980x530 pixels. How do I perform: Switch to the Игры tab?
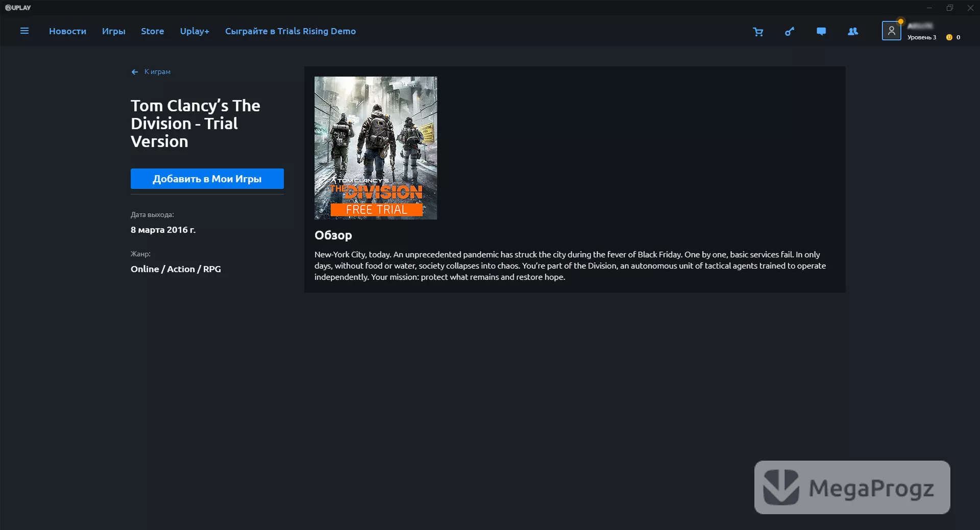tap(114, 31)
